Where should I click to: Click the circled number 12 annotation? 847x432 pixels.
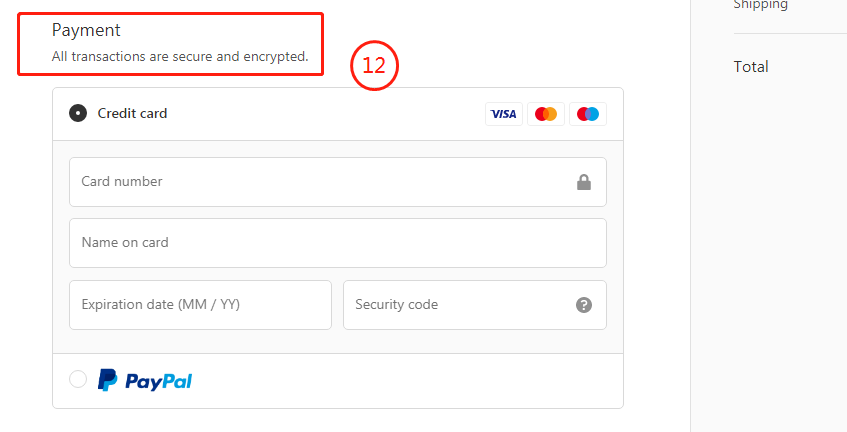tap(374, 65)
